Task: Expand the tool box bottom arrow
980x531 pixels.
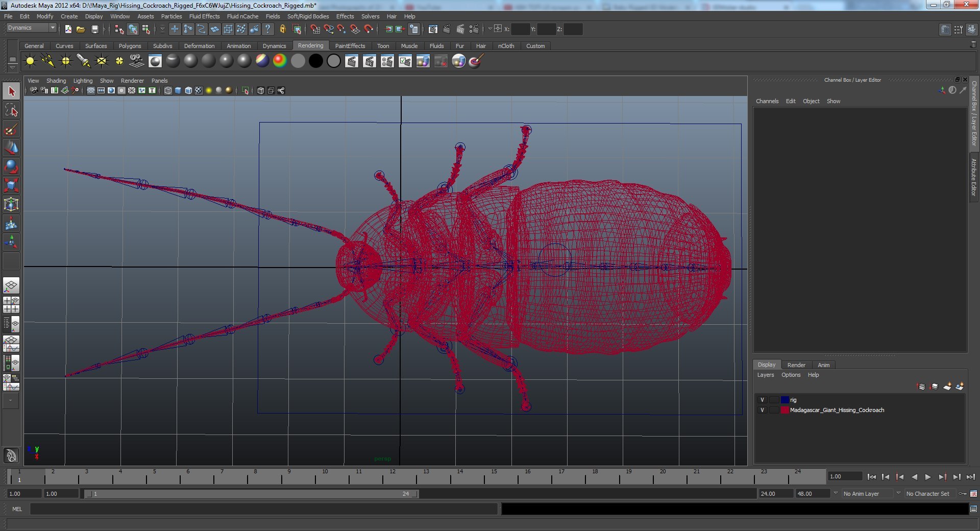Action: [11, 401]
